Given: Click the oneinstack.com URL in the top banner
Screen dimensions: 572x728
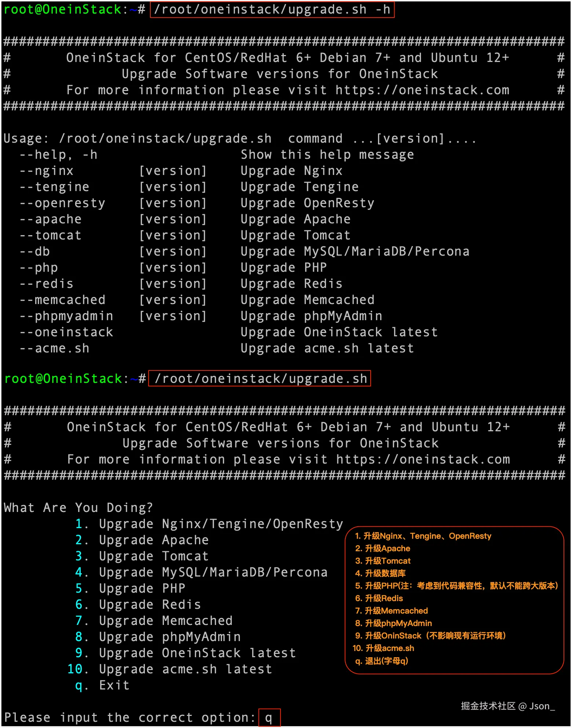Looking at the screenshot, I should [x=422, y=90].
